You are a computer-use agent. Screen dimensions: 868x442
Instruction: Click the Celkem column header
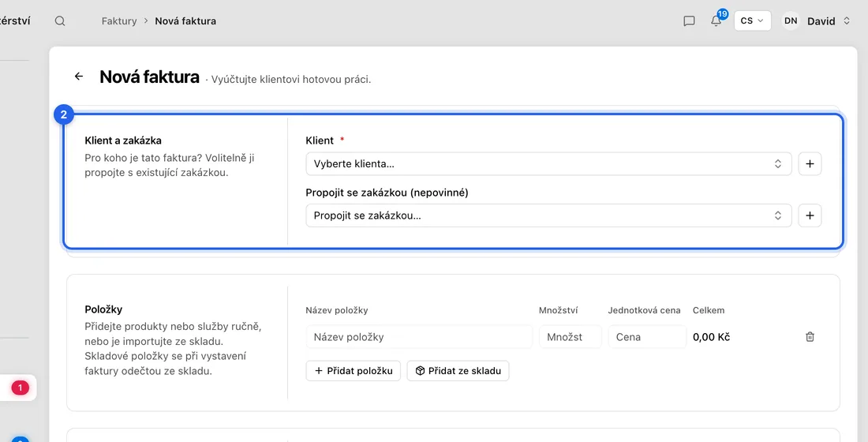coord(709,310)
